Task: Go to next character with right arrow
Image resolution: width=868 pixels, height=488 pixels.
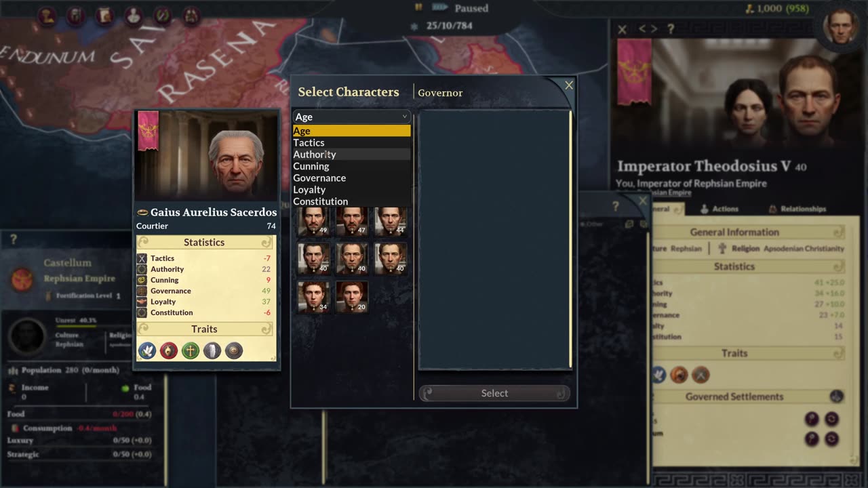Action: (654, 29)
